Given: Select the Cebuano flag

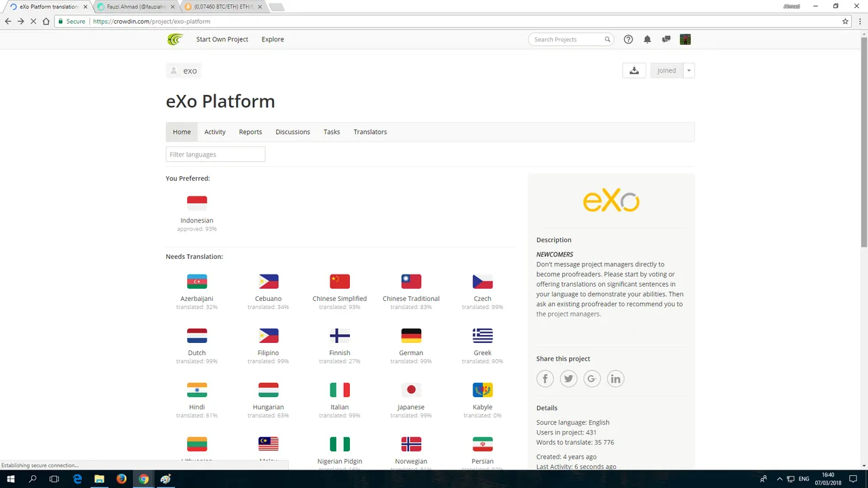Looking at the screenshot, I should tap(269, 281).
